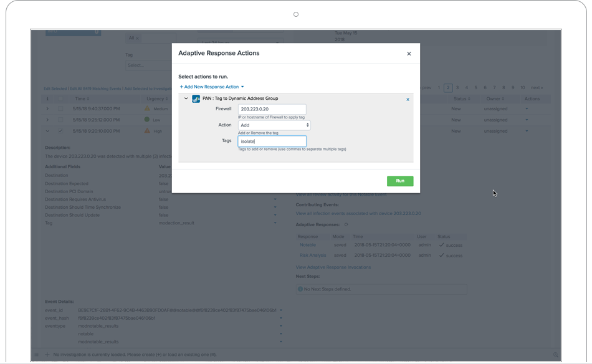This screenshot has width=592, height=364.
Task: Open dropdown for event_id value
Action: click(x=281, y=310)
